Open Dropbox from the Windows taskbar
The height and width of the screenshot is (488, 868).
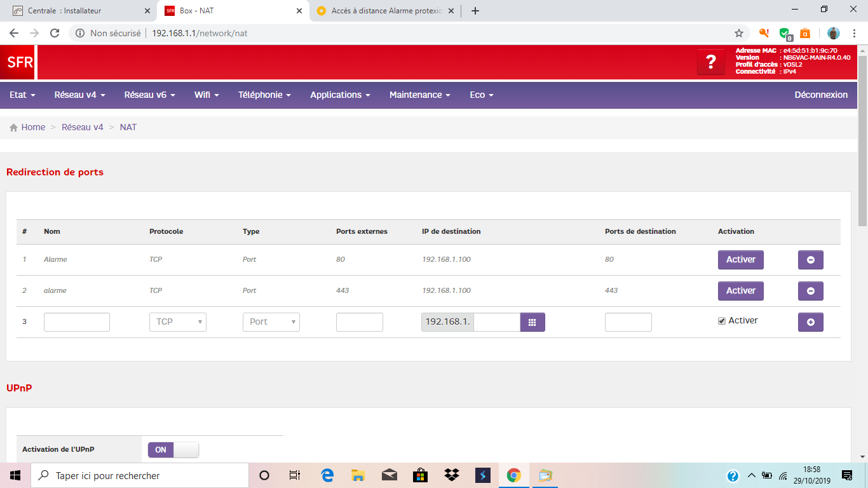click(x=452, y=475)
